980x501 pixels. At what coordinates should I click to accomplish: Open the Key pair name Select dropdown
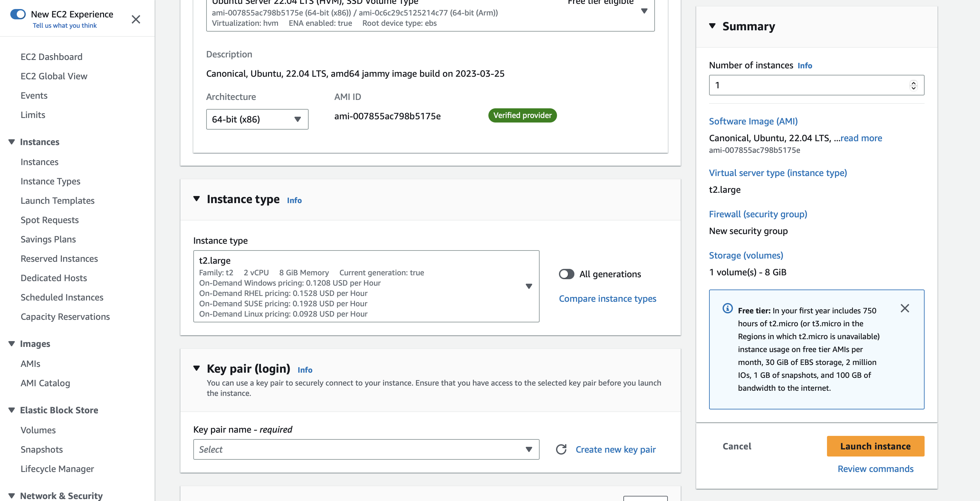tap(366, 450)
